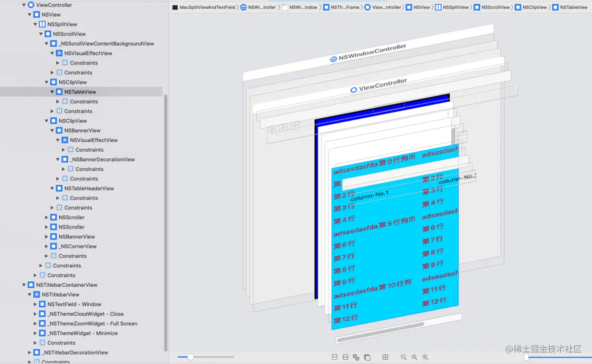Click the Adjust View Mode icon in canvas toolbar
The height and width of the screenshot is (364, 592).
pyautogui.click(x=356, y=357)
